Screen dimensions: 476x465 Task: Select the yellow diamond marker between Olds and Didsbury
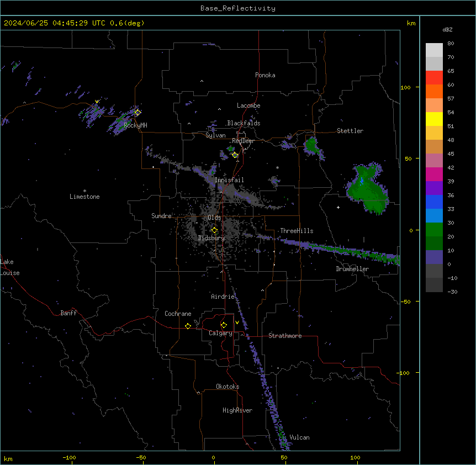[x=214, y=230]
